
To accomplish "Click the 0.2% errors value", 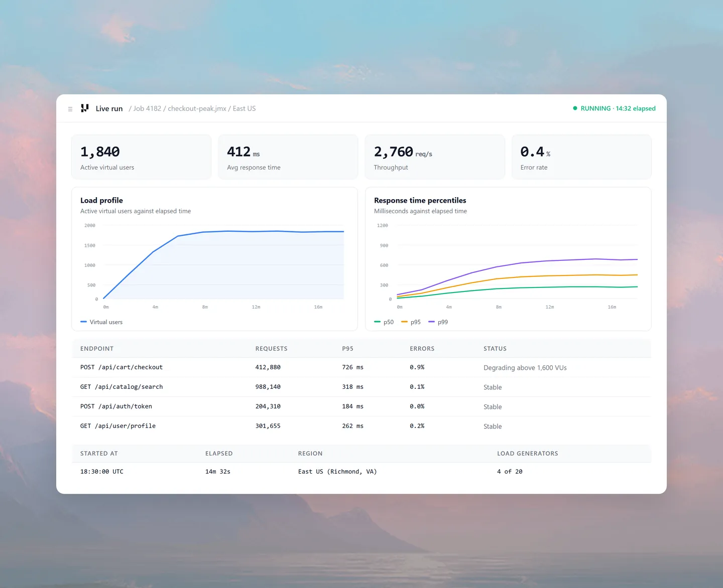I will (417, 426).
